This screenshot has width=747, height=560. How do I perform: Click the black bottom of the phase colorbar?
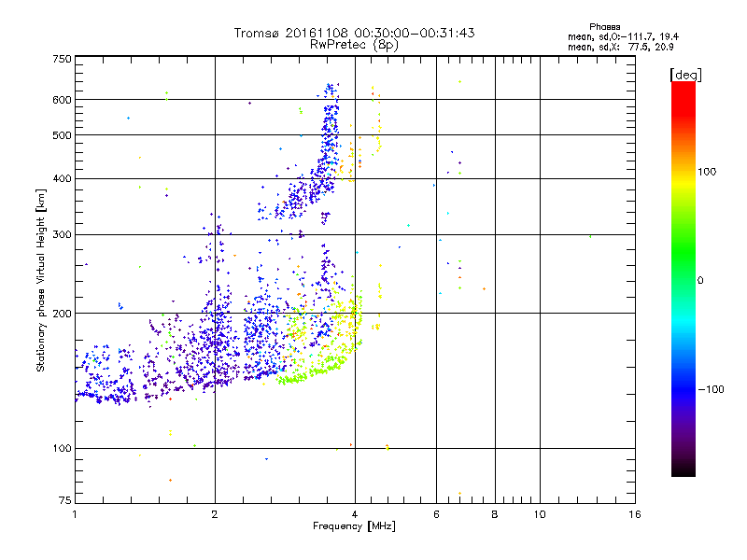(684, 469)
